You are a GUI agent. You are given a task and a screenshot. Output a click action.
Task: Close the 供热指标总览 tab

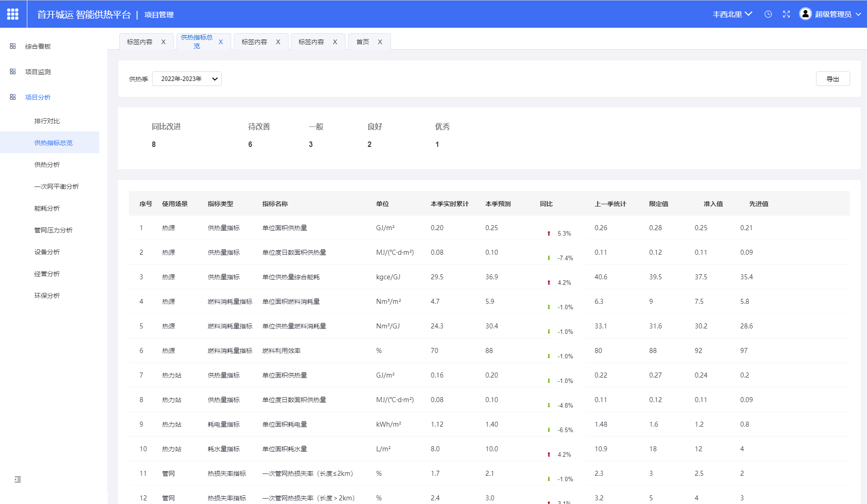(221, 42)
